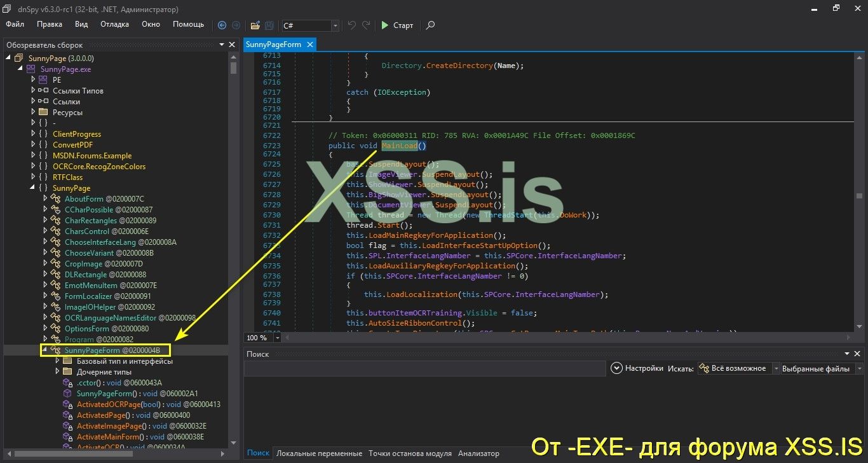Expand the Ресурсы tree node

(x=33, y=112)
